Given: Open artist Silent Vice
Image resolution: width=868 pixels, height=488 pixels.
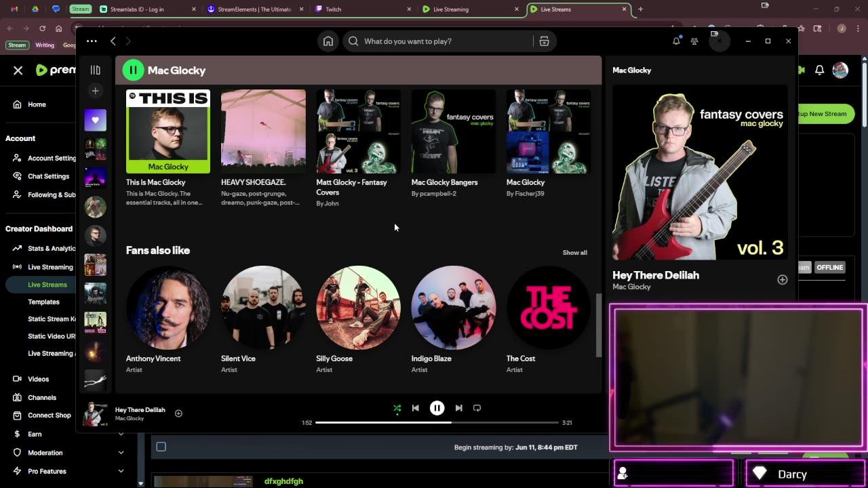Looking at the screenshot, I should 263,319.
